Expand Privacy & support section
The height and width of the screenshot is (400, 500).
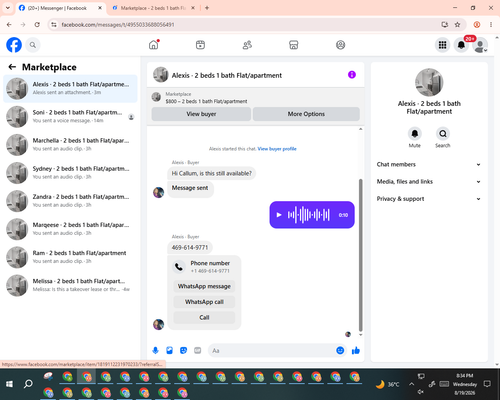pyautogui.click(x=429, y=199)
